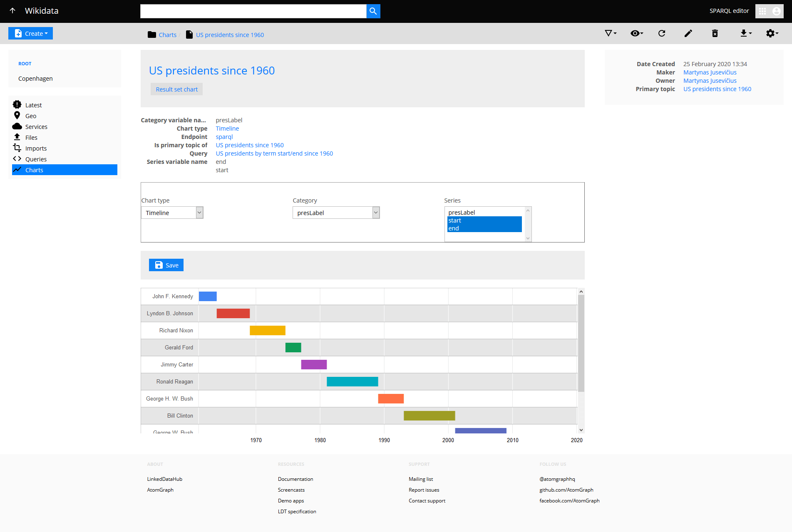Open Imports in the sidebar
The width and height of the screenshot is (792, 532).
tap(36, 148)
